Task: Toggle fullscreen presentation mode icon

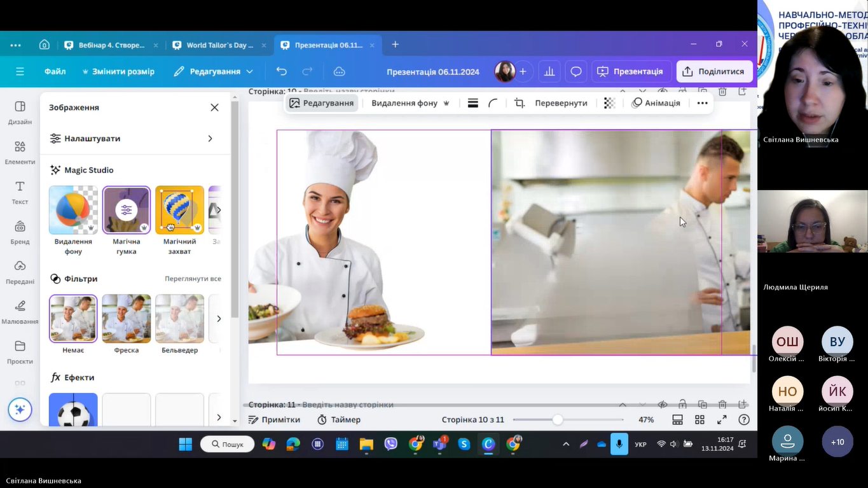Action: point(722,420)
